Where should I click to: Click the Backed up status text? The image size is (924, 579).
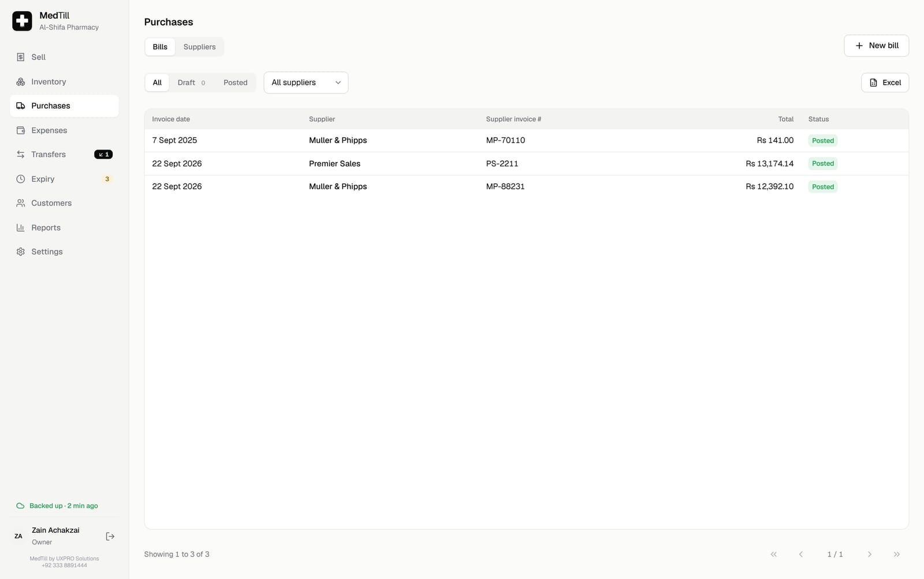pyautogui.click(x=64, y=506)
